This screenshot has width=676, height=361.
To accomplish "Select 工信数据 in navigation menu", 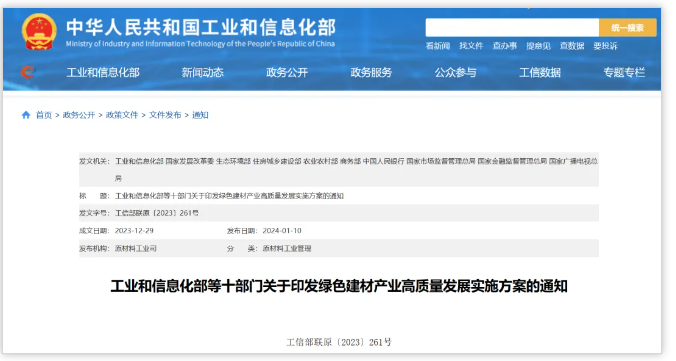I will tap(540, 72).
